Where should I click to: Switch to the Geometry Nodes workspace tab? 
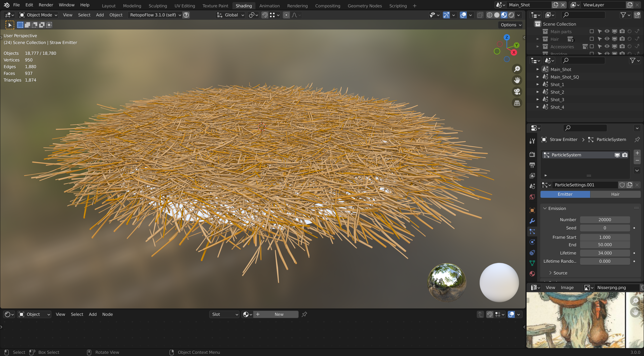tap(364, 6)
